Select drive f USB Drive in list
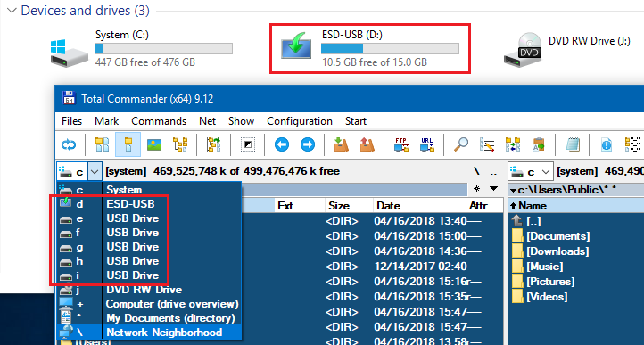Image resolution: width=644 pixels, height=345 pixels. pyautogui.click(x=149, y=233)
